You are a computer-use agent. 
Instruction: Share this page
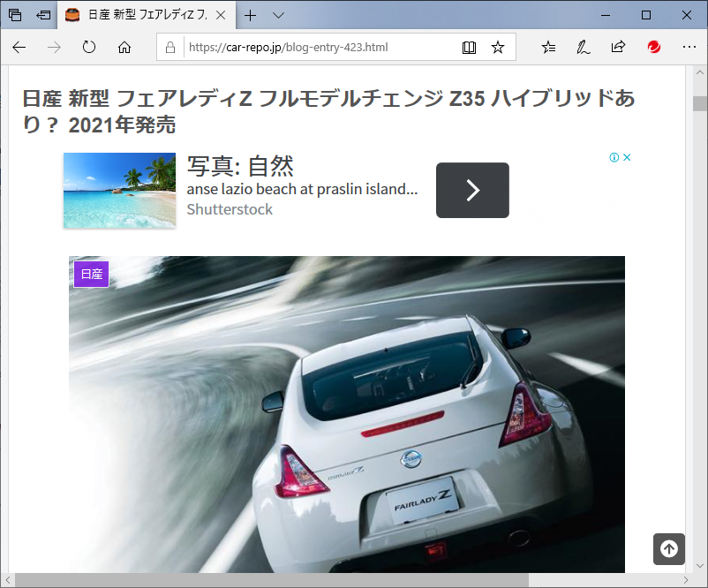[x=618, y=48]
